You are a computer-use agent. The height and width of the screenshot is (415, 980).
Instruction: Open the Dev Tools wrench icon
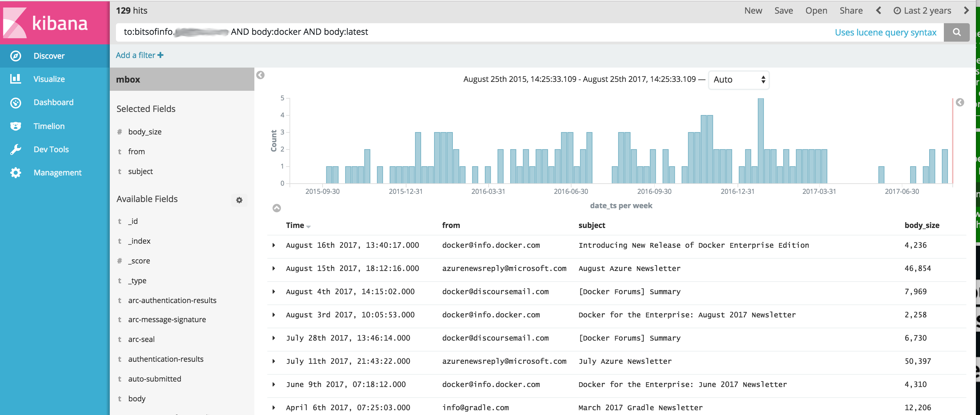pyautogui.click(x=16, y=149)
